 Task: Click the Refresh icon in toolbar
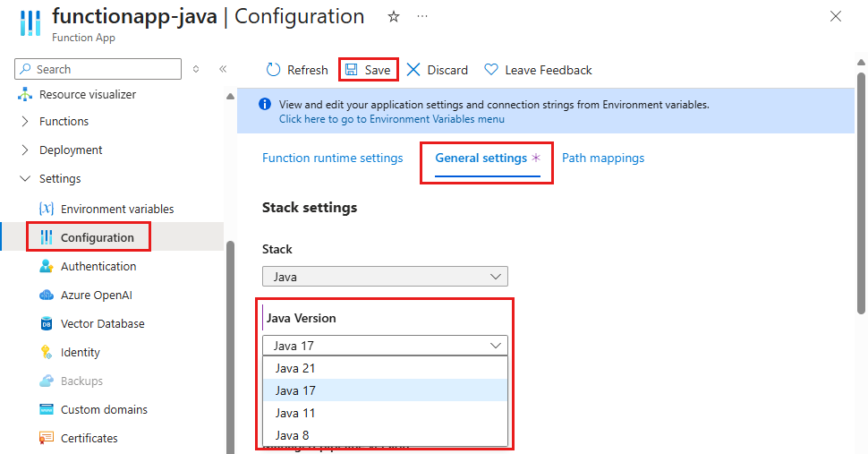click(x=274, y=70)
